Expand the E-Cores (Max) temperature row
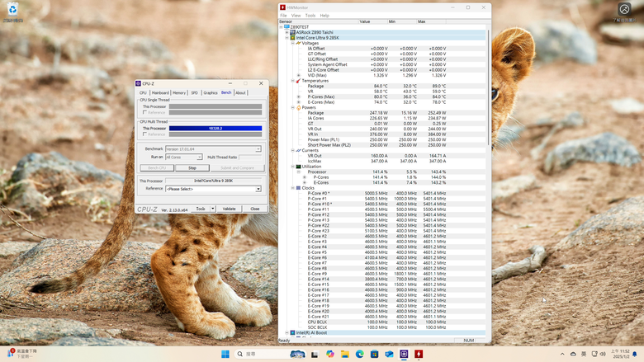The image size is (644, 362). click(x=299, y=102)
